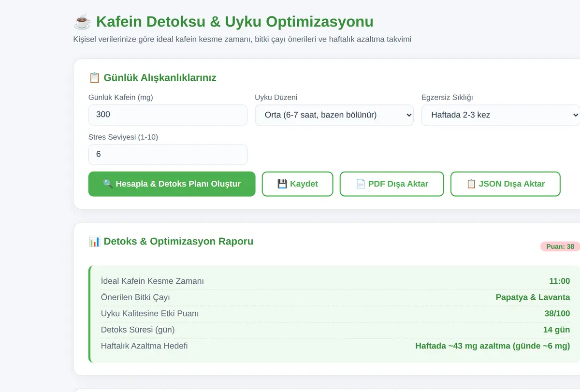Image resolution: width=580 pixels, height=392 pixels.
Task: Focus the Stres Seviyesi input field
Action: (168, 155)
